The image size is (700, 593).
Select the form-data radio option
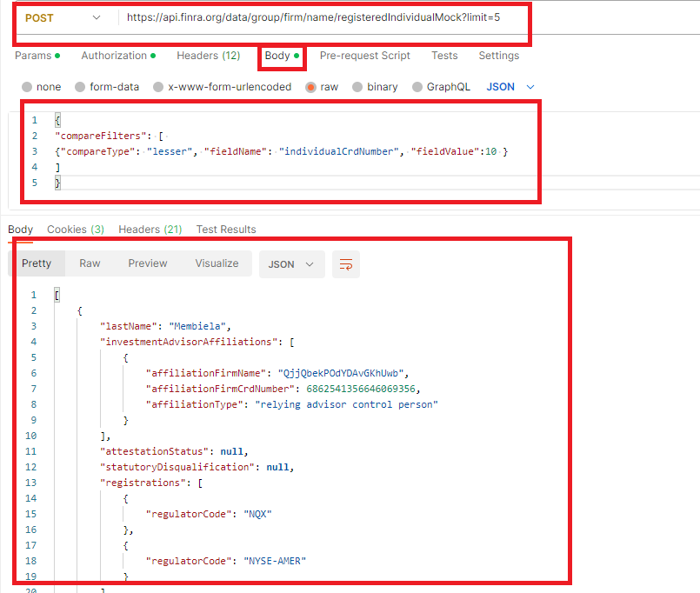[81, 87]
